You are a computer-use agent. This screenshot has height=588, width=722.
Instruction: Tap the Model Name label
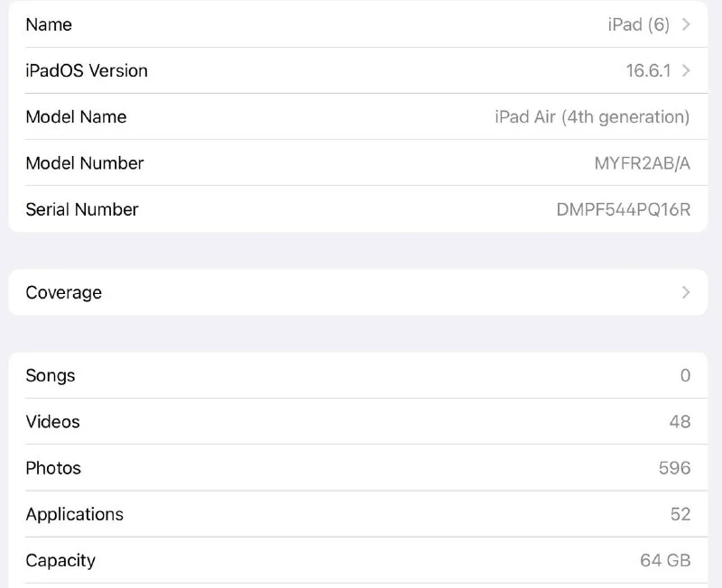point(76,116)
